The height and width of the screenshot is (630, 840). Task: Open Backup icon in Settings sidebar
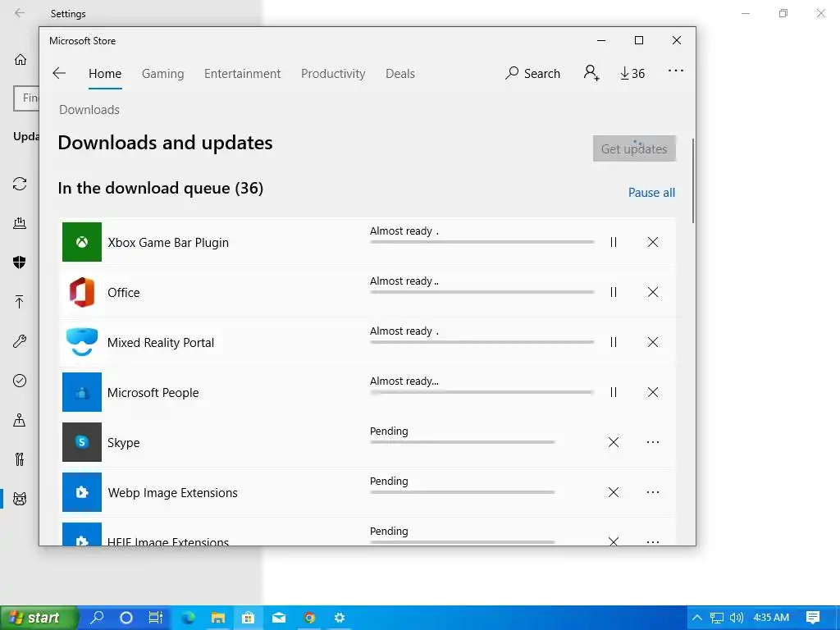[x=20, y=302]
